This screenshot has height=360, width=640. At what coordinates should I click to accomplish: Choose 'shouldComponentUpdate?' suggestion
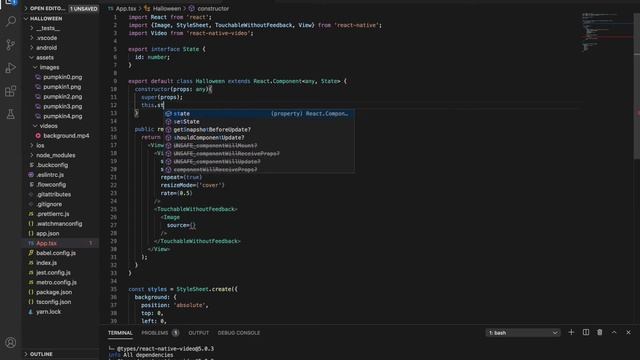259,138
